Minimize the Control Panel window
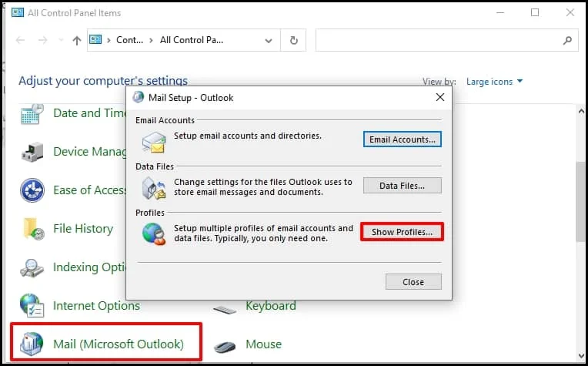This screenshot has width=588, height=366. pyautogui.click(x=499, y=12)
